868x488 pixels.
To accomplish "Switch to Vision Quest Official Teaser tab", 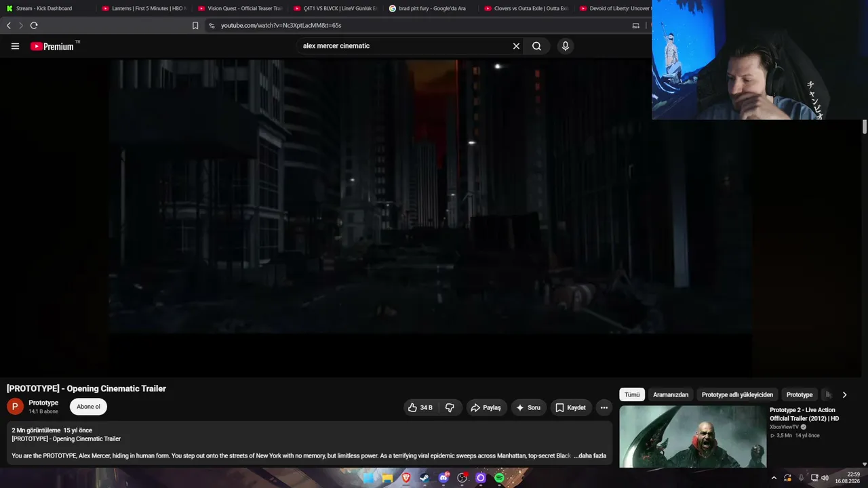I will 240,8.
